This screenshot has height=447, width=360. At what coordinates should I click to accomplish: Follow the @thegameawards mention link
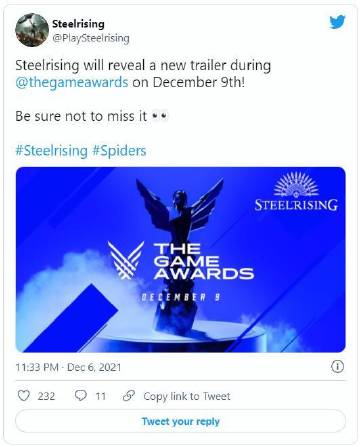click(72, 82)
